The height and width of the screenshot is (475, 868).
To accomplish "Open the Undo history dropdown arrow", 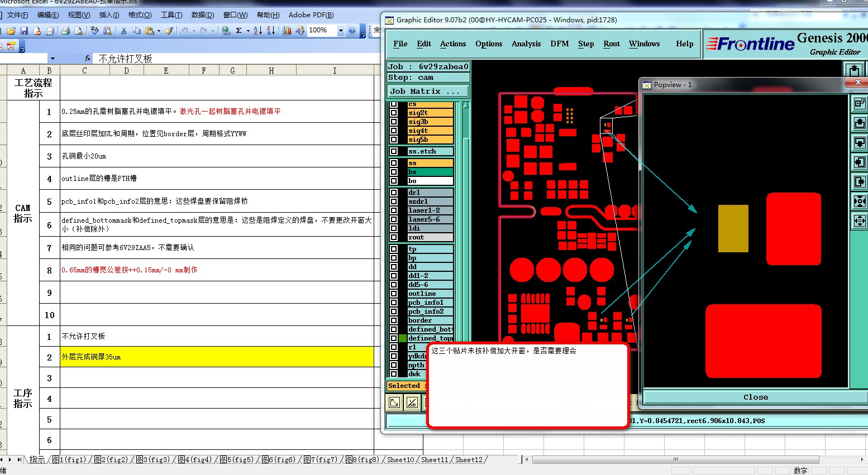I will click(194, 31).
